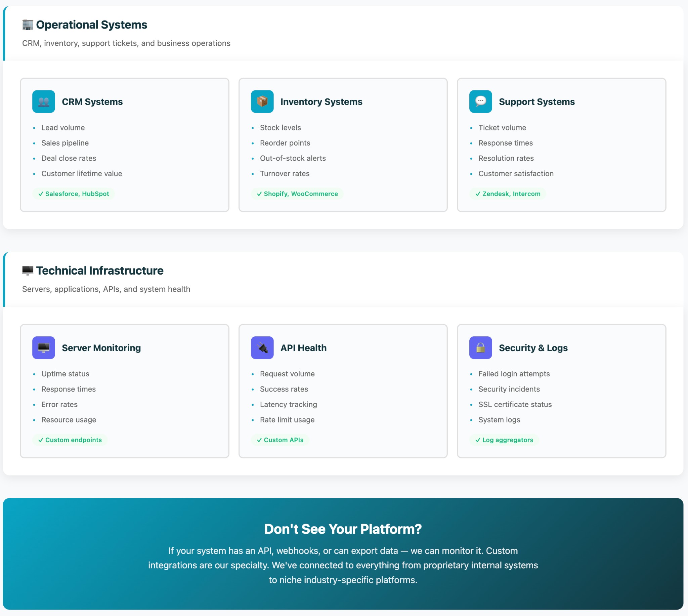Click the Log aggregators badge

coord(504,440)
